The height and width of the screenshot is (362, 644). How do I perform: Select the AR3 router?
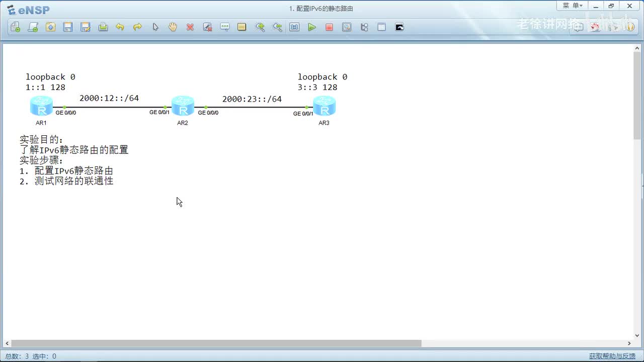(324, 107)
